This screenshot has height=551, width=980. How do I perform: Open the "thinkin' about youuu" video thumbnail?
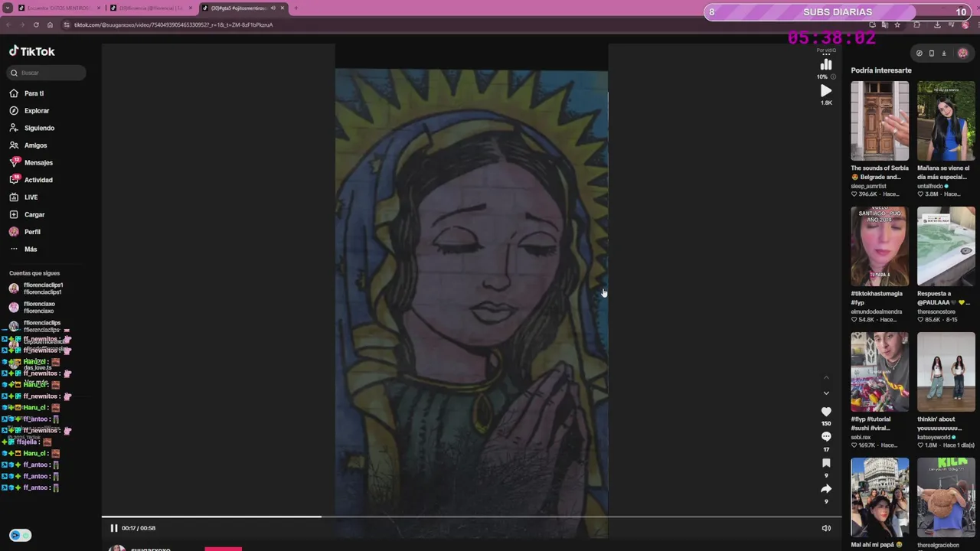tap(946, 372)
